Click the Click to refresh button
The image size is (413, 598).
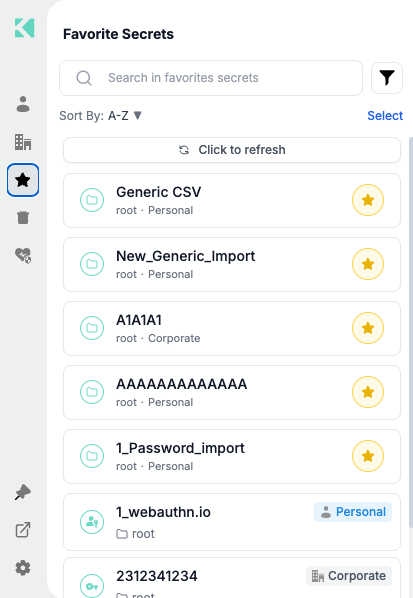pyautogui.click(x=232, y=150)
